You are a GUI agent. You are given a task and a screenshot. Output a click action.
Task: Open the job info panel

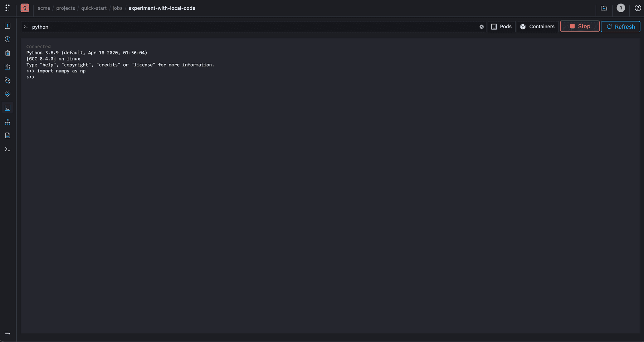coord(7,26)
